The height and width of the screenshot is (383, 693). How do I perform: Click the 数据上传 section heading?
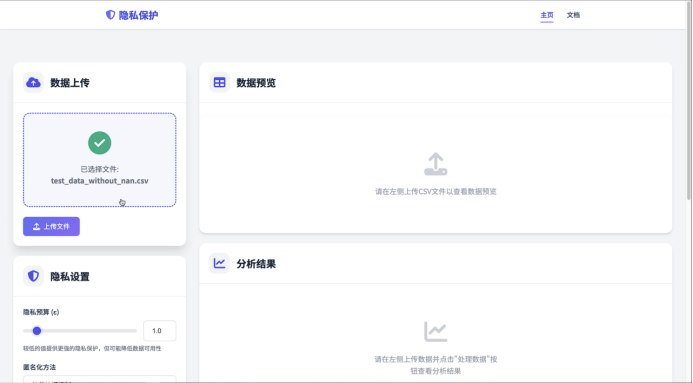(70, 83)
